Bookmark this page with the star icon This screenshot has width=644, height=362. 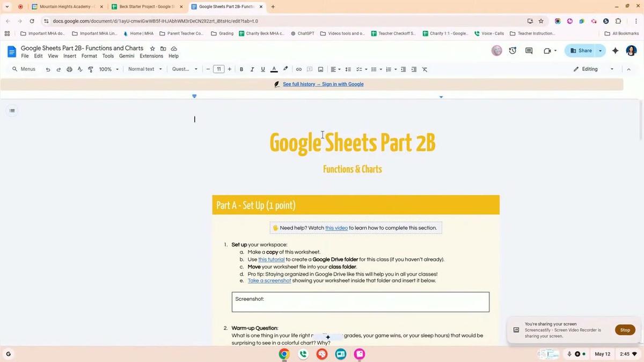click(541, 21)
